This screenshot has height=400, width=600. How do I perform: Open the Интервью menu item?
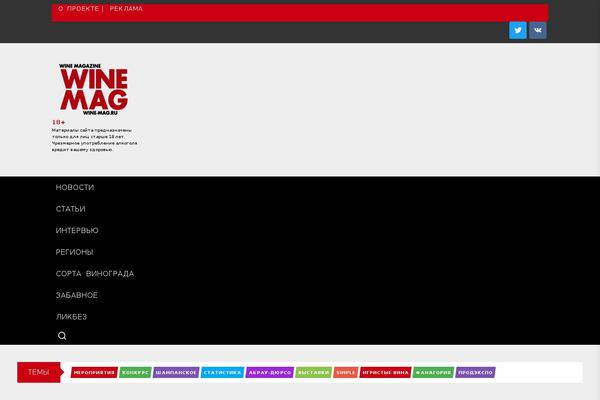click(77, 230)
